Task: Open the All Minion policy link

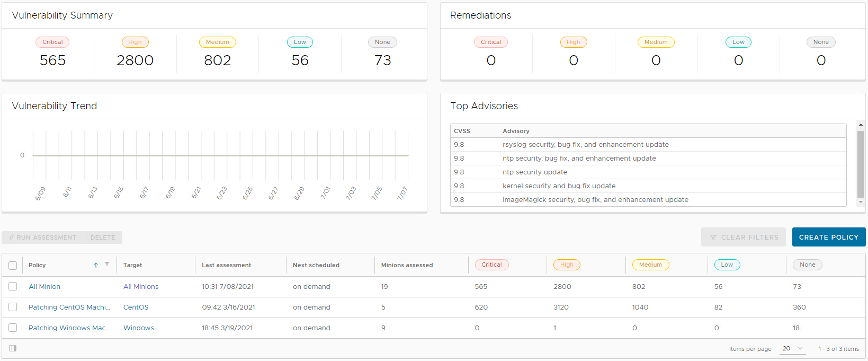Action: click(x=44, y=286)
